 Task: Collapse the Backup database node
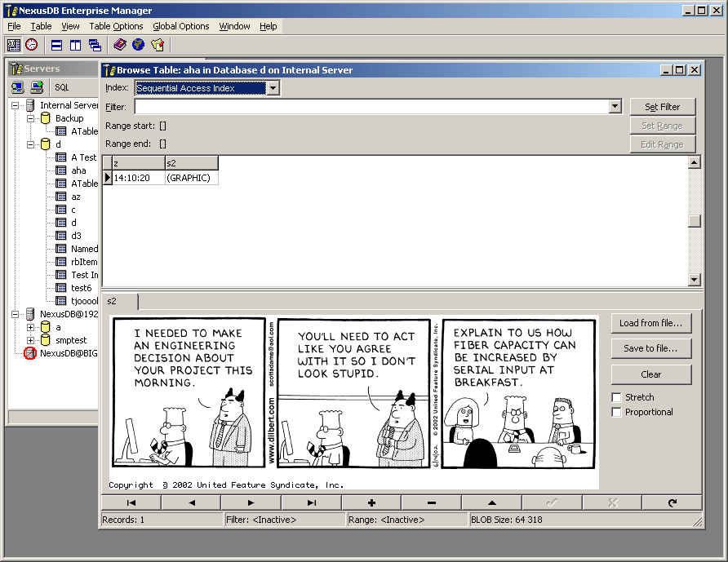[31, 118]
